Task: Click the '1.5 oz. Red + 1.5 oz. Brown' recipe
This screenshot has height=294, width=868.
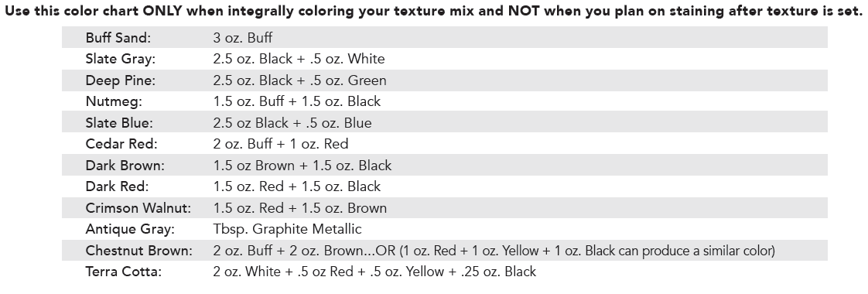Action: (300, 207)
